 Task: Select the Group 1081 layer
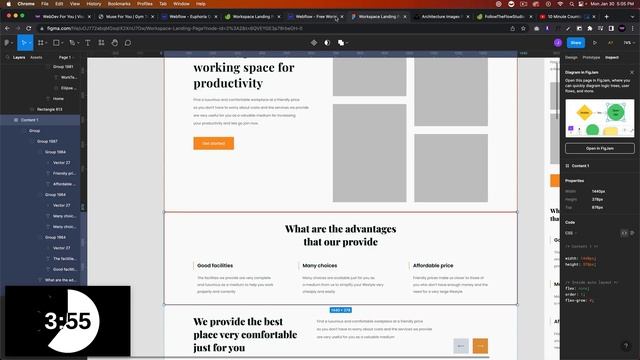point(40,67)
